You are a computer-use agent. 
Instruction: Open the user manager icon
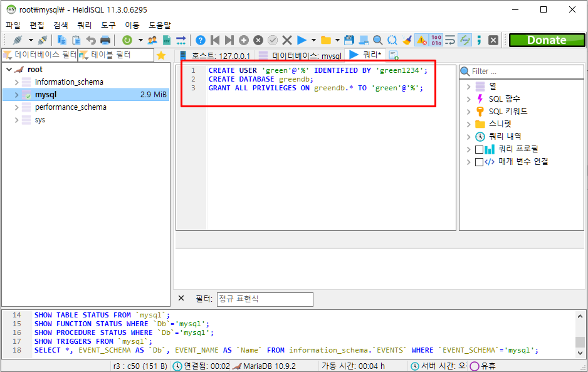(152, 40)
